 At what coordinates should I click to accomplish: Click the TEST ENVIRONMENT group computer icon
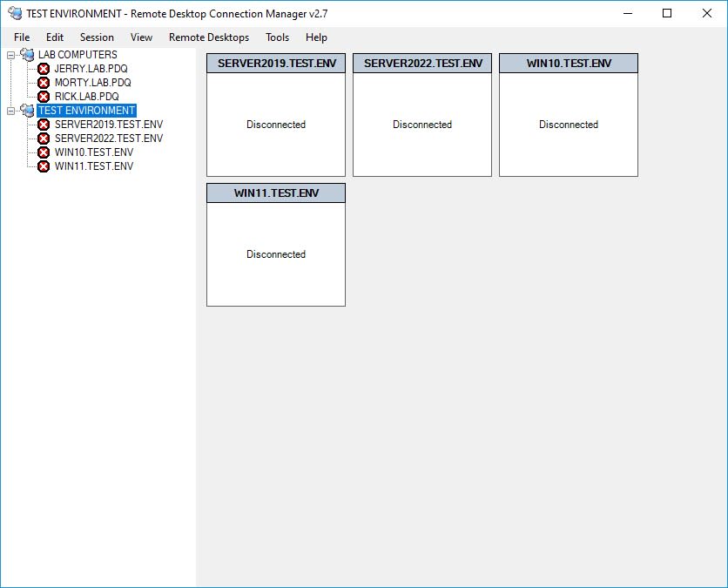pyautogui.click(x=27, y=111)
